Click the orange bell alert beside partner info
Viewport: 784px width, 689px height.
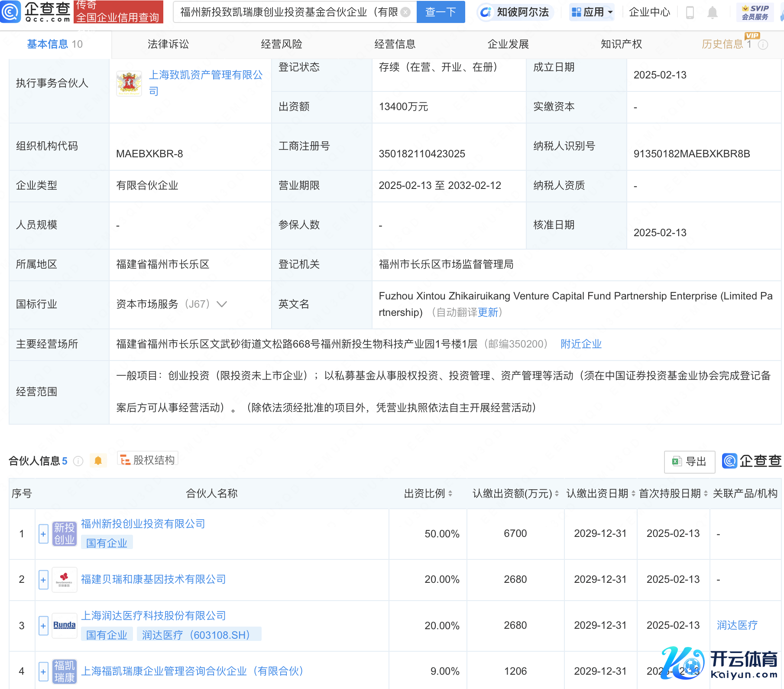98,461
